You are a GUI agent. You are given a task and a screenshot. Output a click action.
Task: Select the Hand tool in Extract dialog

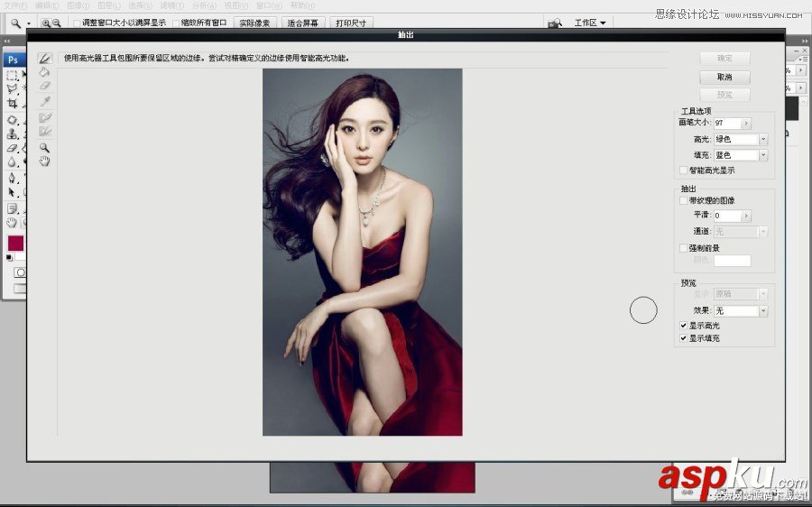[44, 161]
